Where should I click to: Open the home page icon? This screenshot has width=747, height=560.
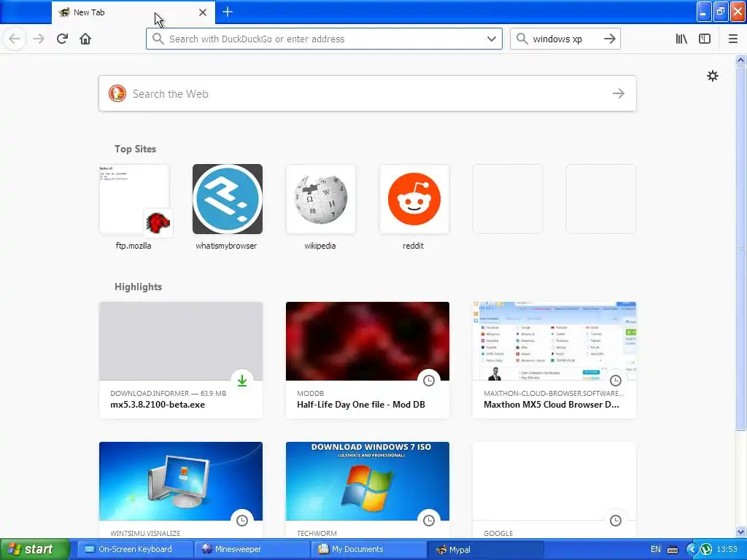85,39
